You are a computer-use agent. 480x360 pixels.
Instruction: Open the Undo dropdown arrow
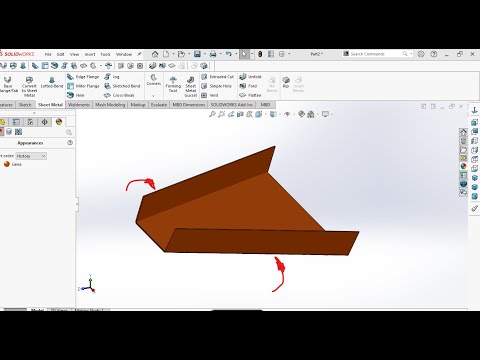click(236, 54)
